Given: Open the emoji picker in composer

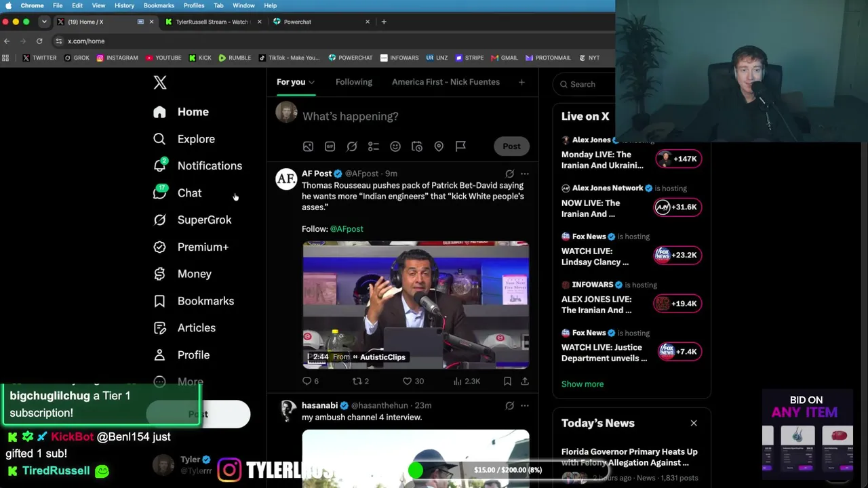Looking at the screenshot, I should click(x=395, y=146).
